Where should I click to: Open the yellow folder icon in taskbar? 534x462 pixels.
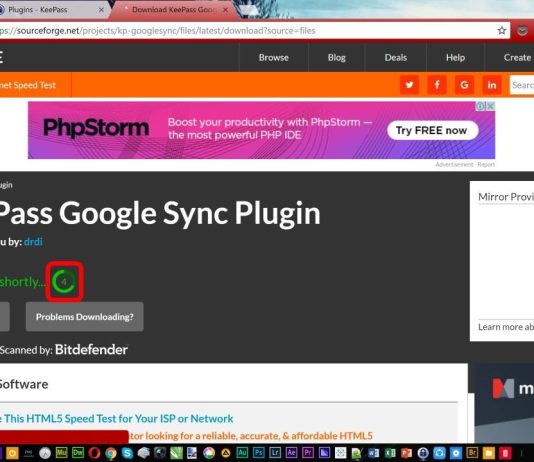pyautogui.click(x=489, y=453)
